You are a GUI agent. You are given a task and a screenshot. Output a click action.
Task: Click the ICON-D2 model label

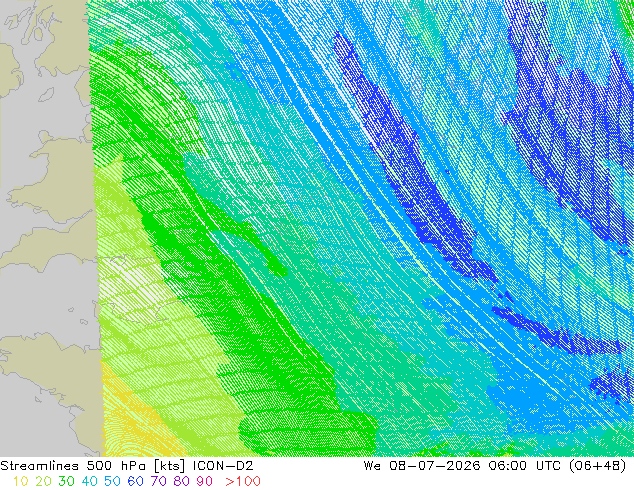[x=223, y=466]
